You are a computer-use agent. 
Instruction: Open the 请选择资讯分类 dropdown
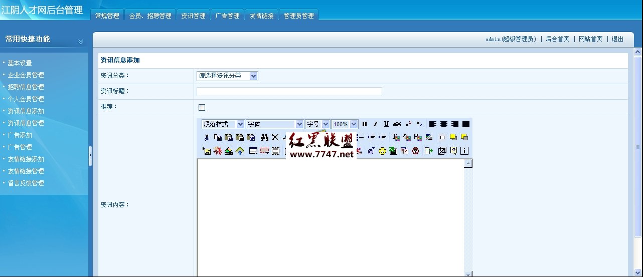pyautogui.click(x=227, y=76)
